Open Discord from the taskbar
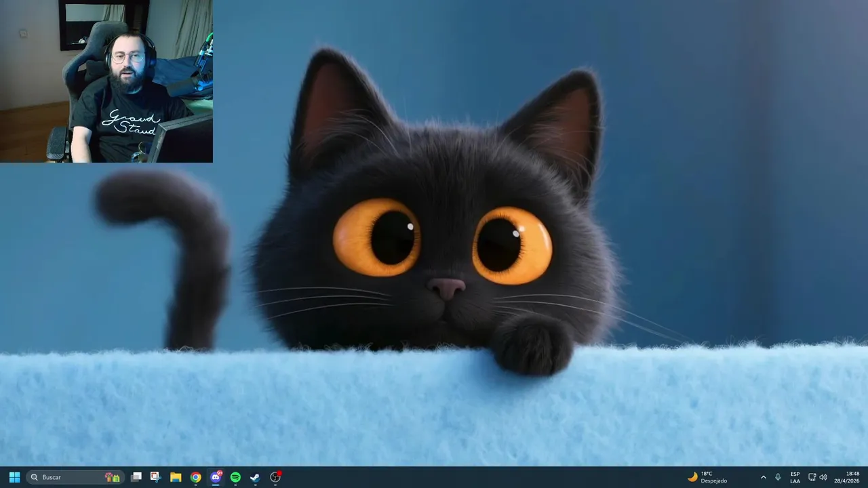 click(x=216, y=477)
